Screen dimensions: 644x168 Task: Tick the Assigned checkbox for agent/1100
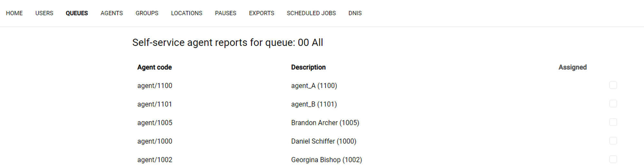(613, 85)
